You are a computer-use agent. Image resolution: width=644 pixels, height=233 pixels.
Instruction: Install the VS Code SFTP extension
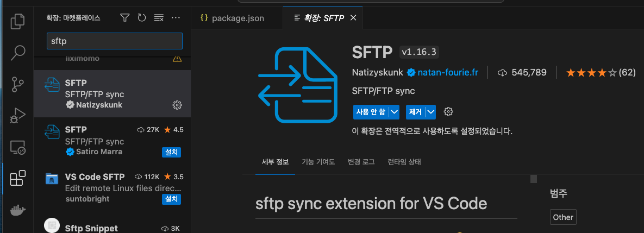171,199
